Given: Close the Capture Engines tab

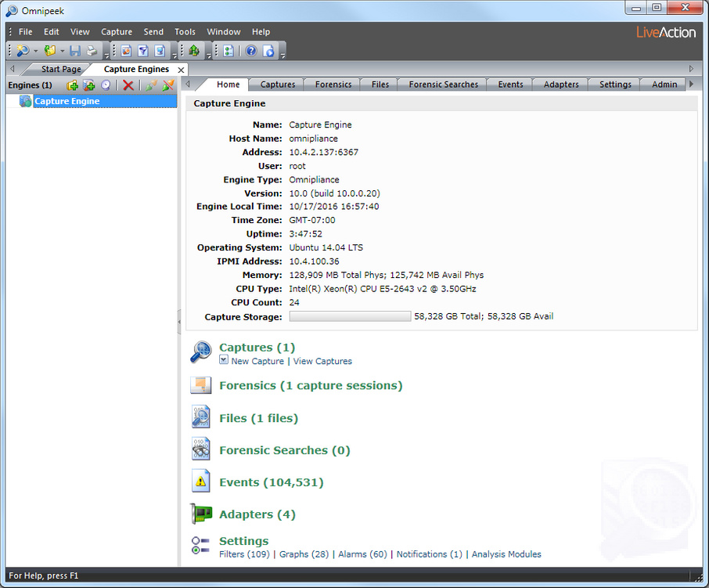Looking at the screenshot, I should pos(181,70).
